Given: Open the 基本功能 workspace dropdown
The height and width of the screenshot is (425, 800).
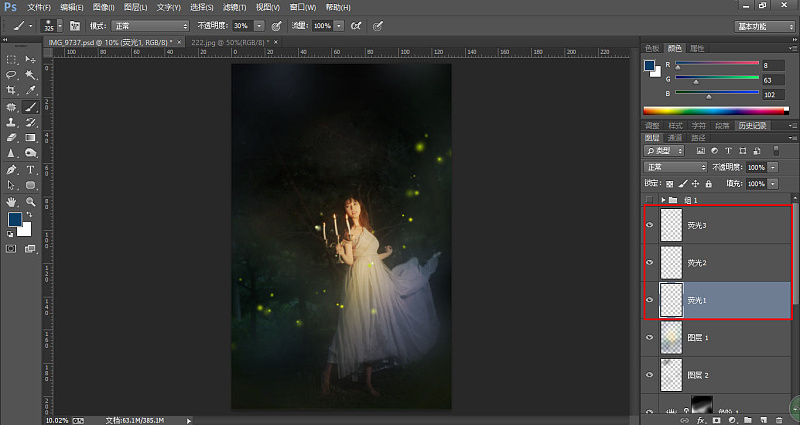Looking at the screenshot, I should (x=764, y=26).
